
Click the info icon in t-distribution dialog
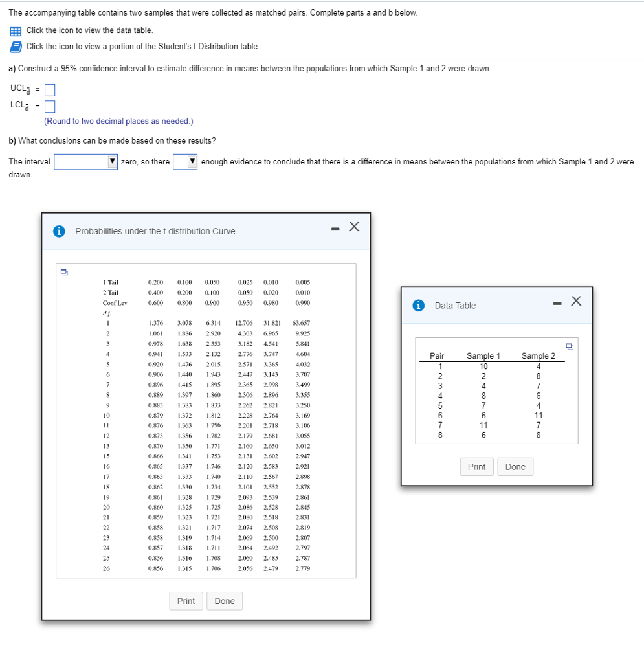point(59,231)
